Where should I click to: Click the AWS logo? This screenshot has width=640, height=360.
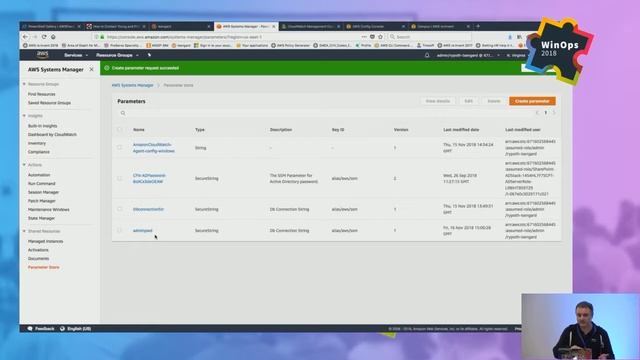pyautogui.click(x=42, y=55)
